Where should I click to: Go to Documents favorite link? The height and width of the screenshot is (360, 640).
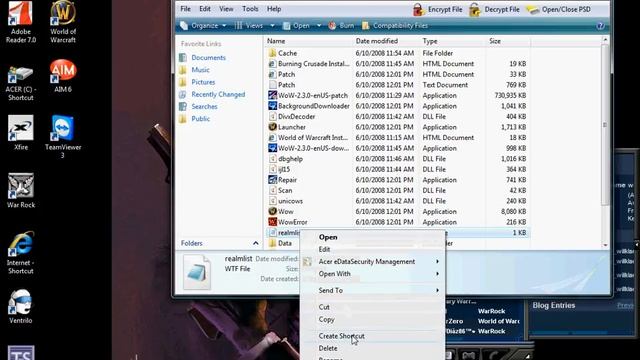[x=208, y=58]
